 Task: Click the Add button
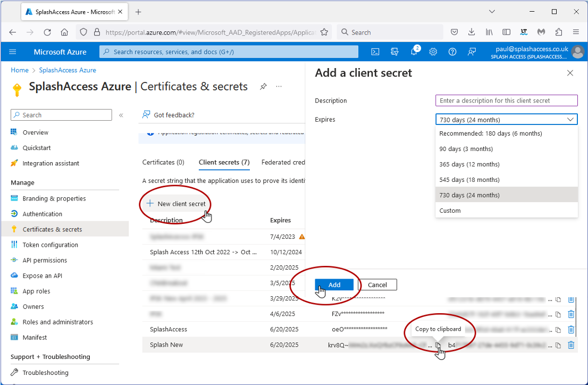click(334, 285)
